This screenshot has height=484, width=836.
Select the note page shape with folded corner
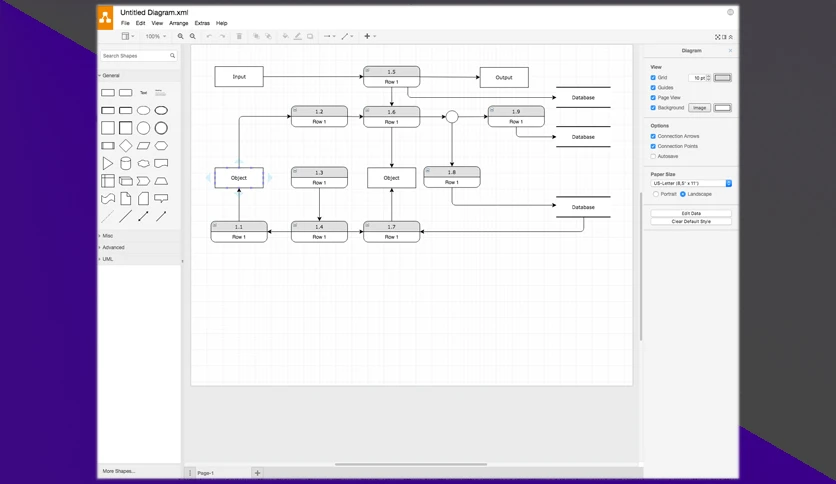pyautogui.click(x=125, y=199)
